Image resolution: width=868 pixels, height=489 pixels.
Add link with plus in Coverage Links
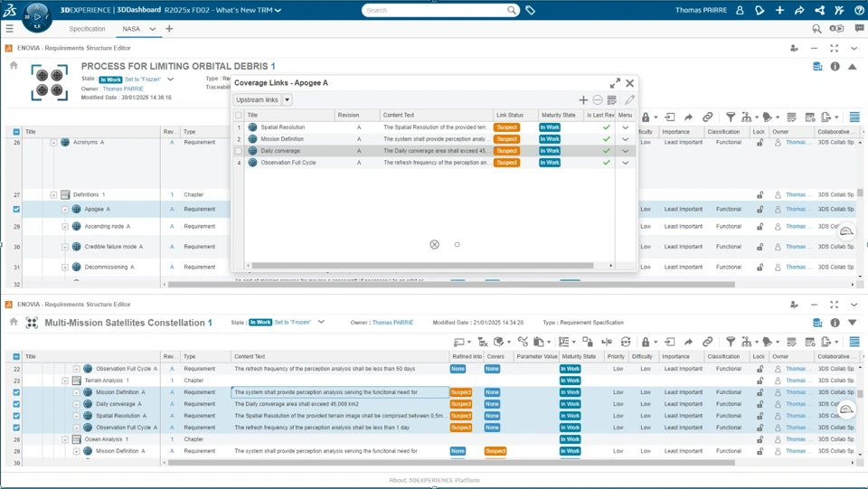(583, 100)
